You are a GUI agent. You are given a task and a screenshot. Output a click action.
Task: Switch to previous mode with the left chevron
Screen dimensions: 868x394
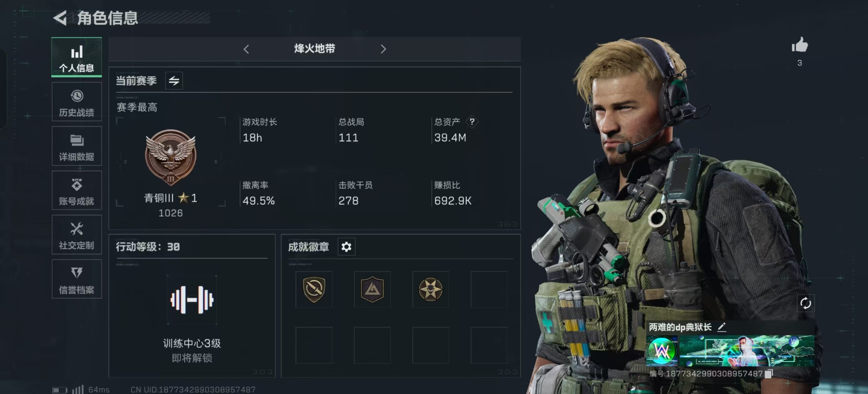point(246,49)
